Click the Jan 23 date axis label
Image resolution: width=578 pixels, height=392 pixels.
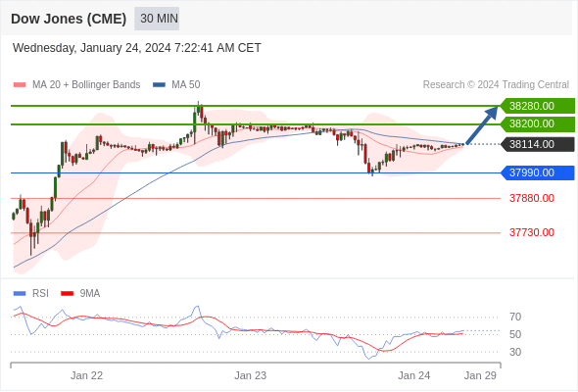tap(250, 375)
